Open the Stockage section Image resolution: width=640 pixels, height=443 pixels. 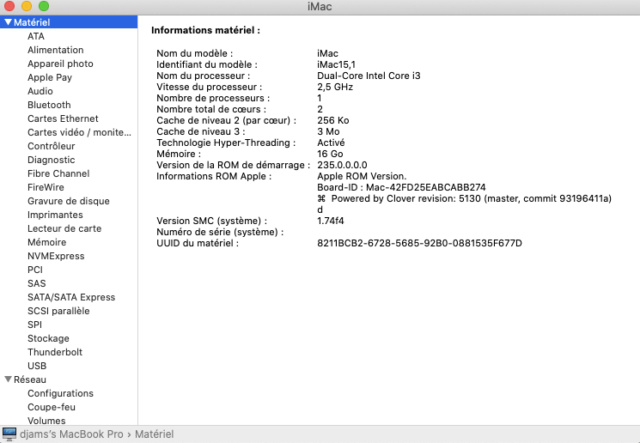pyautogui.click(x=48, y=338)
